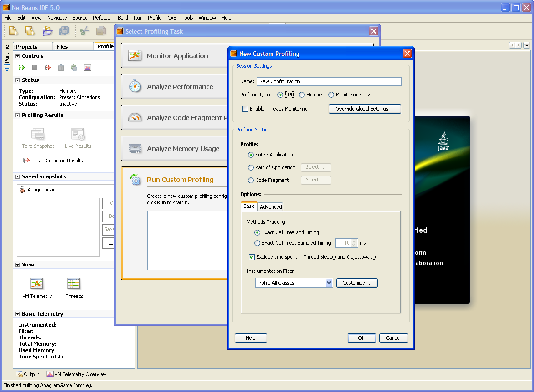The width and height of the screenshot is (534, 392).
Task: Click the Take Snapshot icon
Action: (38, 134)
